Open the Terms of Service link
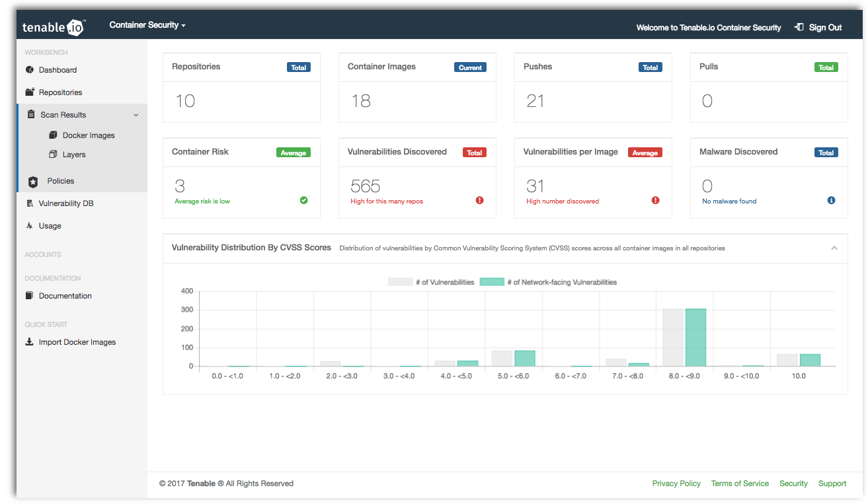This screenshot has width=868, height=504. pyautogui.click(x=740, y=484)
